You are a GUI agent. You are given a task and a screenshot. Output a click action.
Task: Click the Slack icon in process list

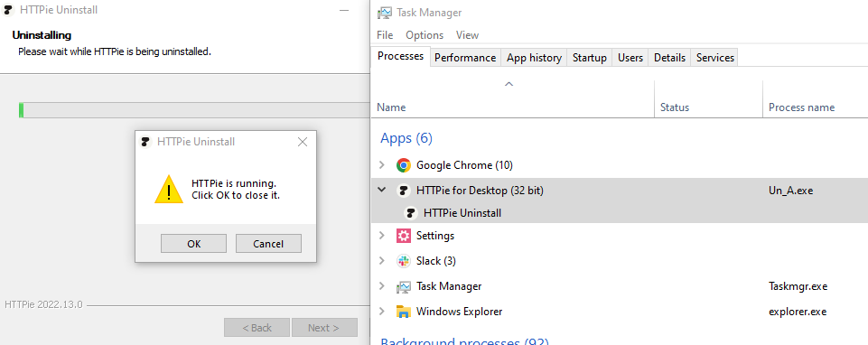(x=404, y=261)
